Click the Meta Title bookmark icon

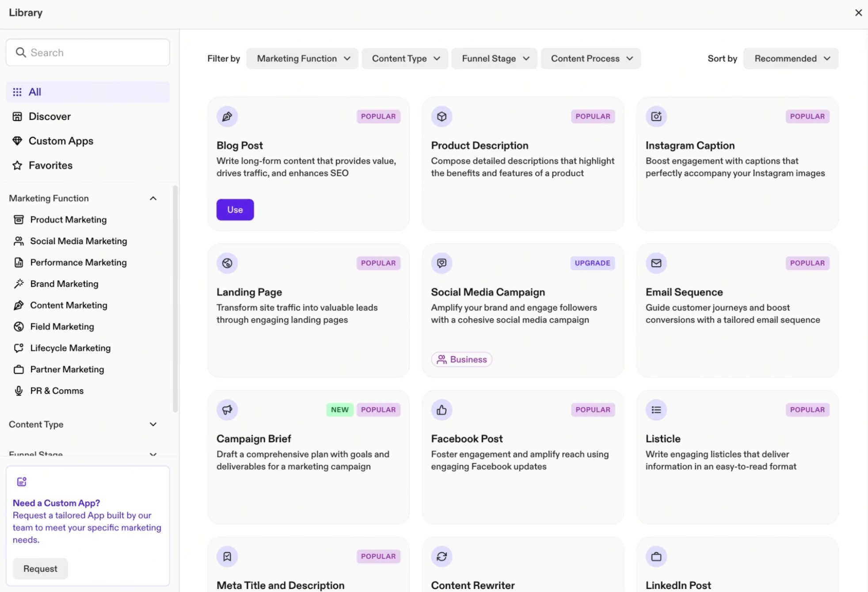pyautogui.click(x=227, y=556)
